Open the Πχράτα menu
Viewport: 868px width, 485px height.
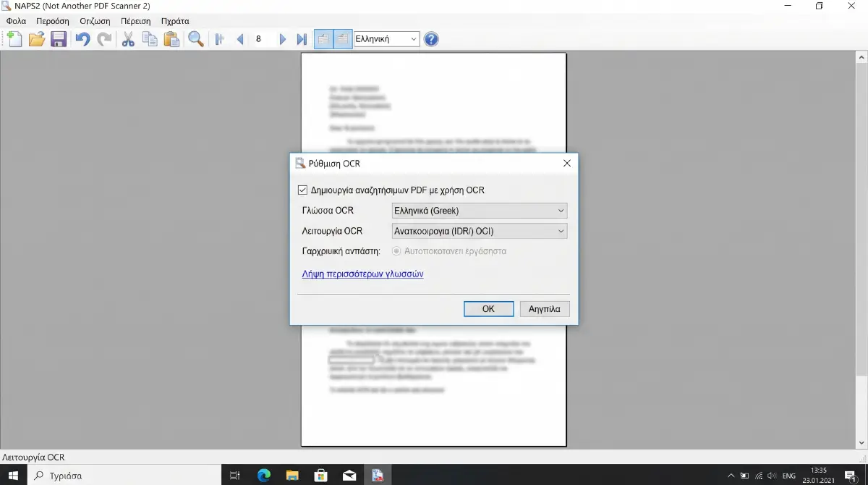[x=174, y=21]
